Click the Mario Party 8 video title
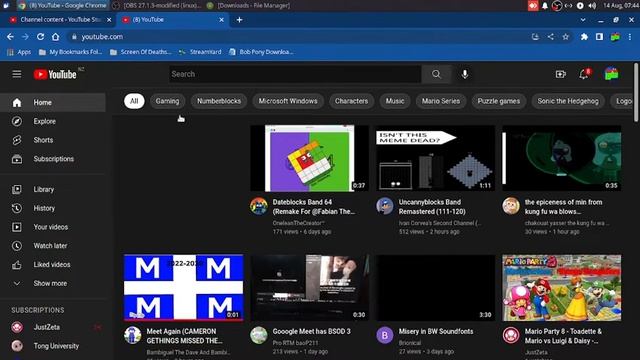640x360 pixels. tap(563, 336)
